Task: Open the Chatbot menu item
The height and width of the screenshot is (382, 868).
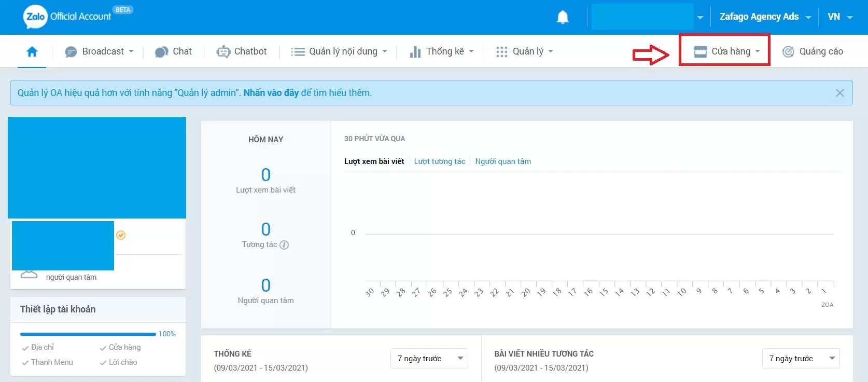Action: [x=242, y=51]
